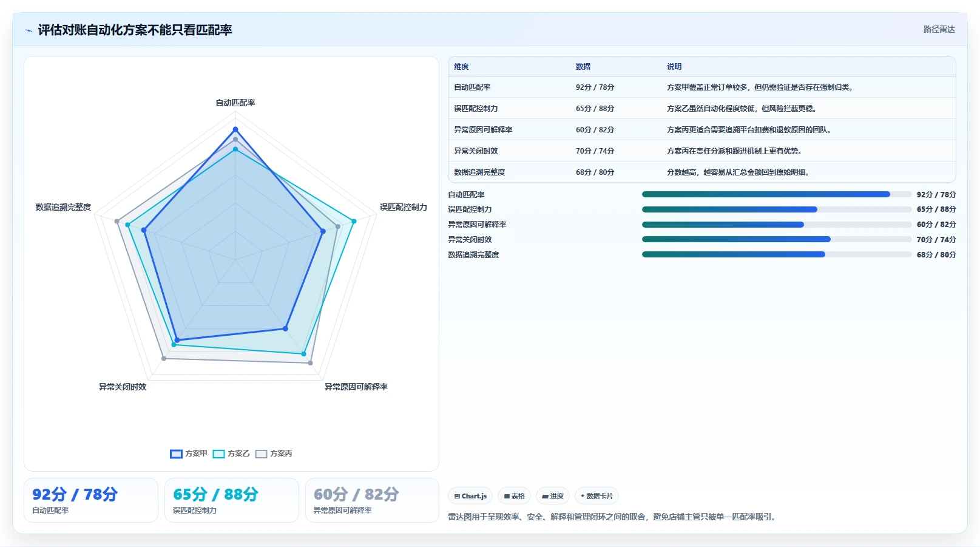This screenshot has width=980, height=547.
Task: Click the 异常原因可解释率 progress bar
Action: [777, 225]
